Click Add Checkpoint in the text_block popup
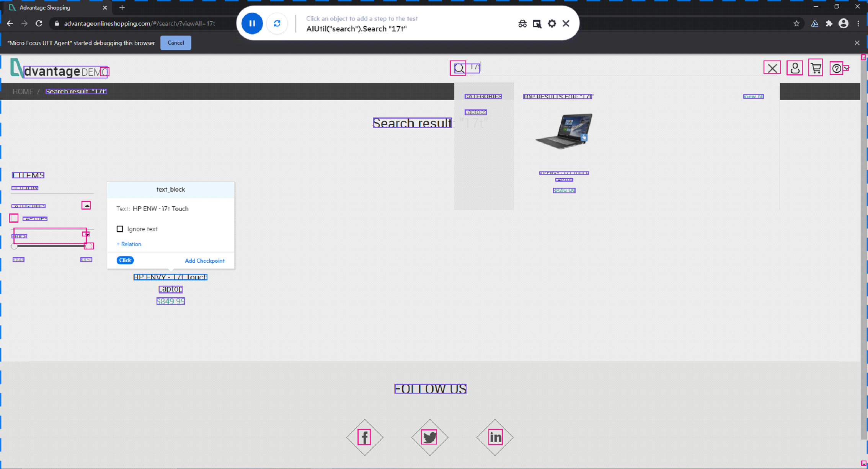The height and width of the screenshot is (469, 868). tap(205, 261)
